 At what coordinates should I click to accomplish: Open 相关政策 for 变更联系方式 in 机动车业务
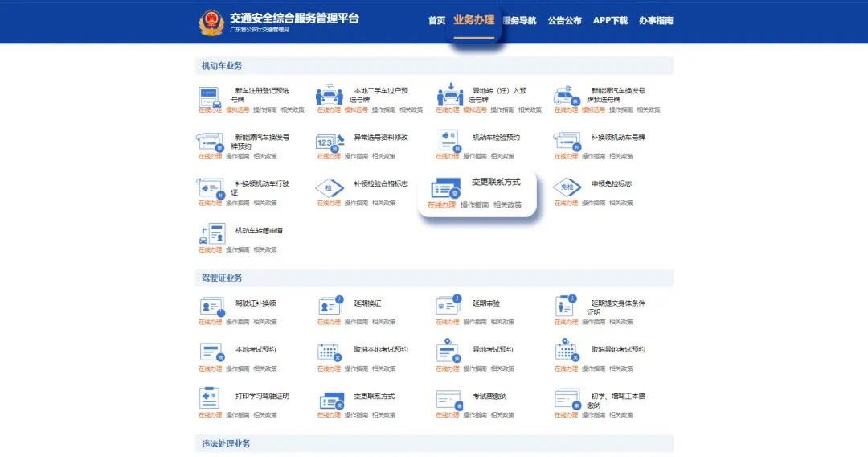(508, 205)
